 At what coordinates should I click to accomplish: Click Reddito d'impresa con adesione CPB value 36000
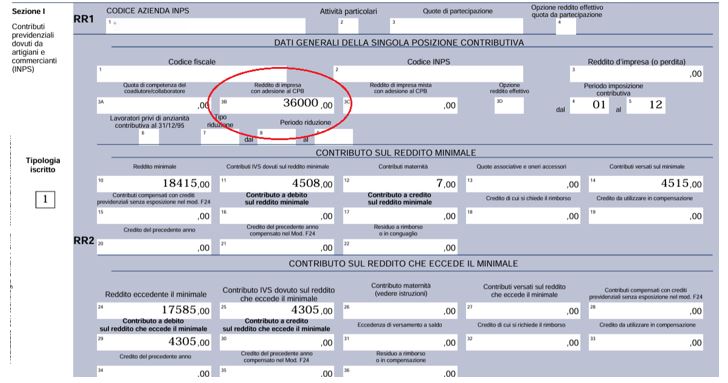tap(277, 105)
